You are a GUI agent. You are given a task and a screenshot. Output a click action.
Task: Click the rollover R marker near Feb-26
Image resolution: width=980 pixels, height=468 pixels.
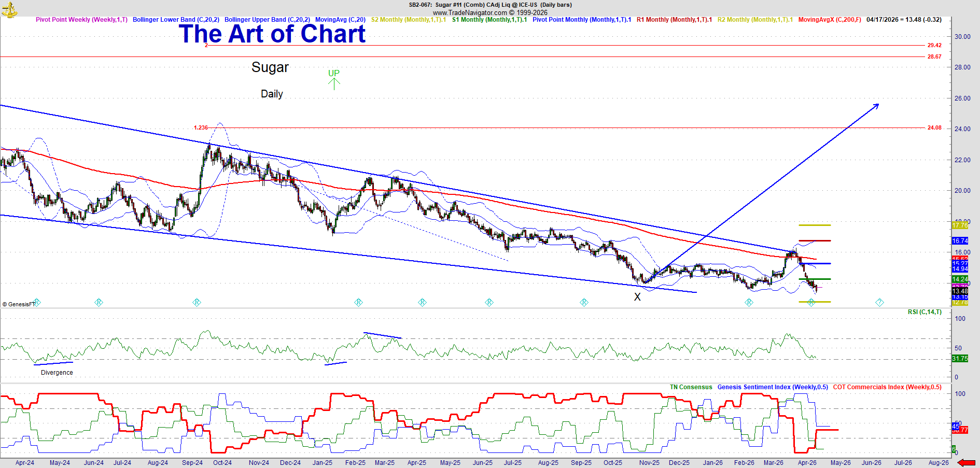tap(749, 302)
